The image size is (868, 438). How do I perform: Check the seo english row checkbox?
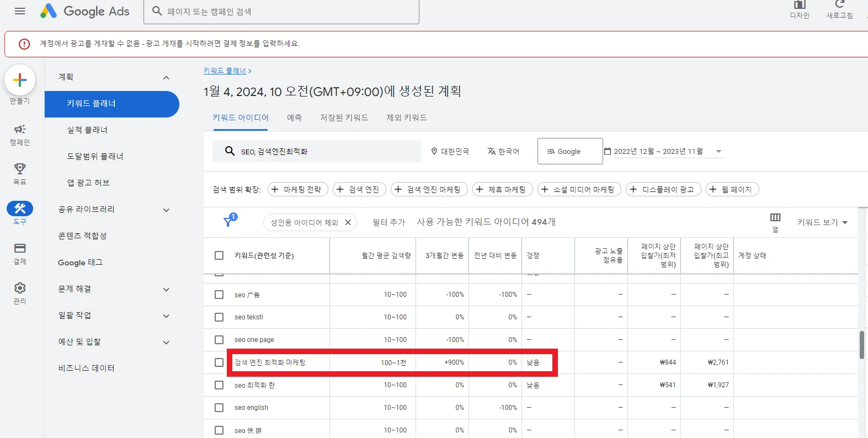(219, 408)
